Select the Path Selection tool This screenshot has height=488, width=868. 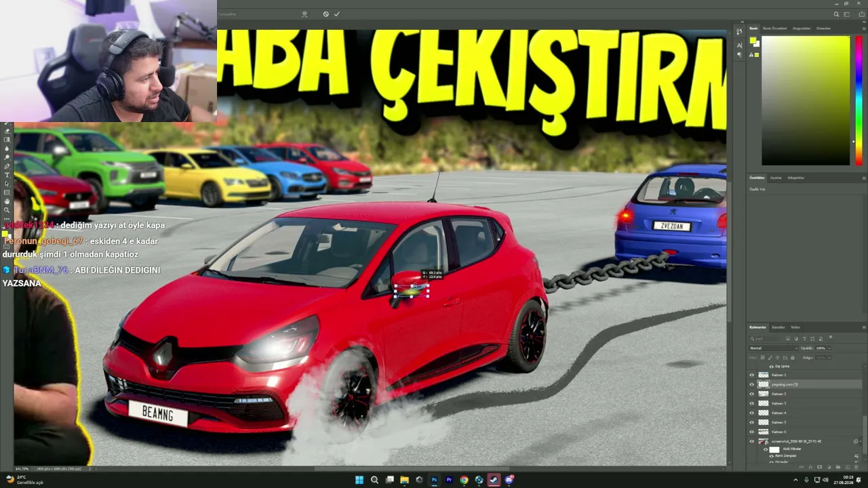(x=7, y=184)
